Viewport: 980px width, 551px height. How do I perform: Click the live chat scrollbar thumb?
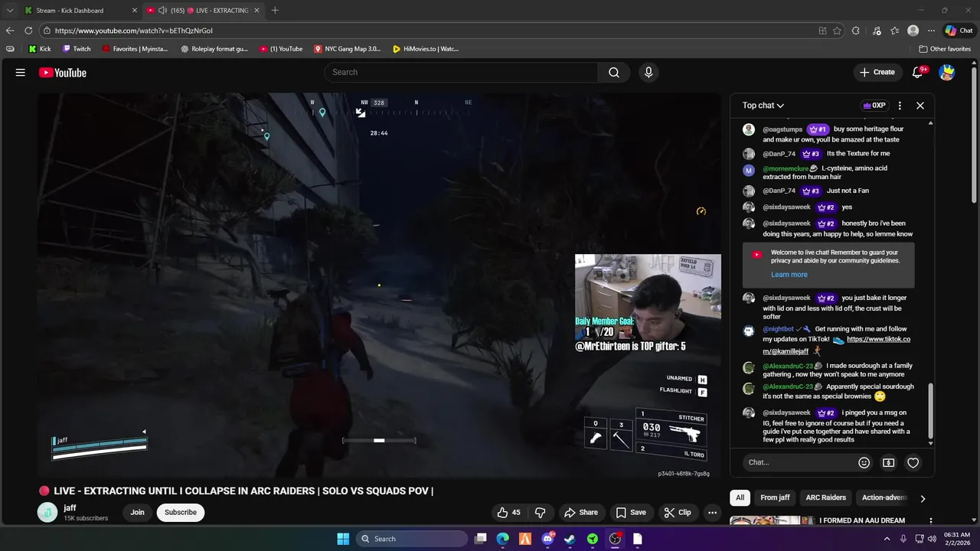coord(931,412)
